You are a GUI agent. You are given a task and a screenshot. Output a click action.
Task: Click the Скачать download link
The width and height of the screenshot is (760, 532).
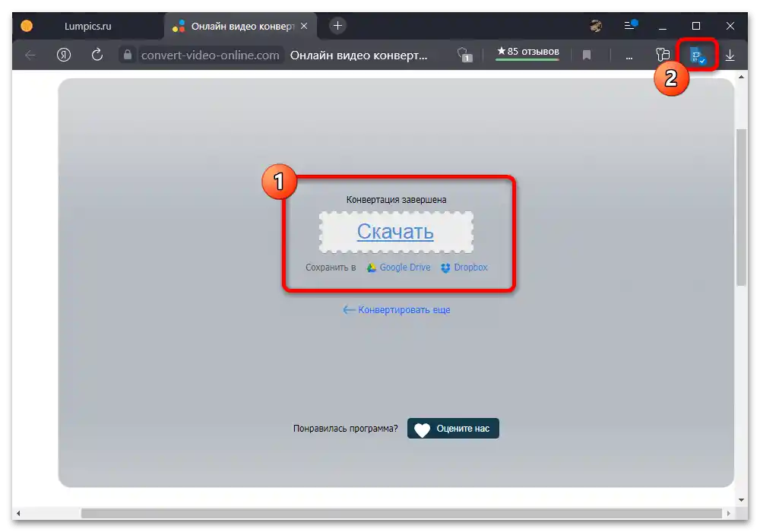395,232
